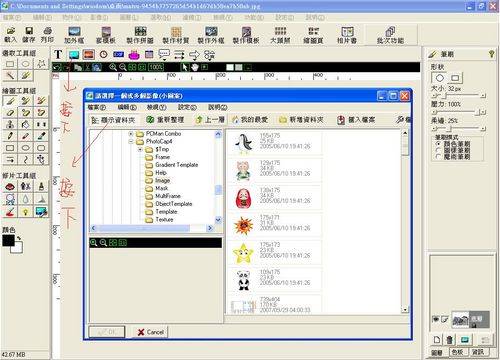This screenshot has width=500, height=360.
Task: Choose the square brush shape
Action: (455, 78)
